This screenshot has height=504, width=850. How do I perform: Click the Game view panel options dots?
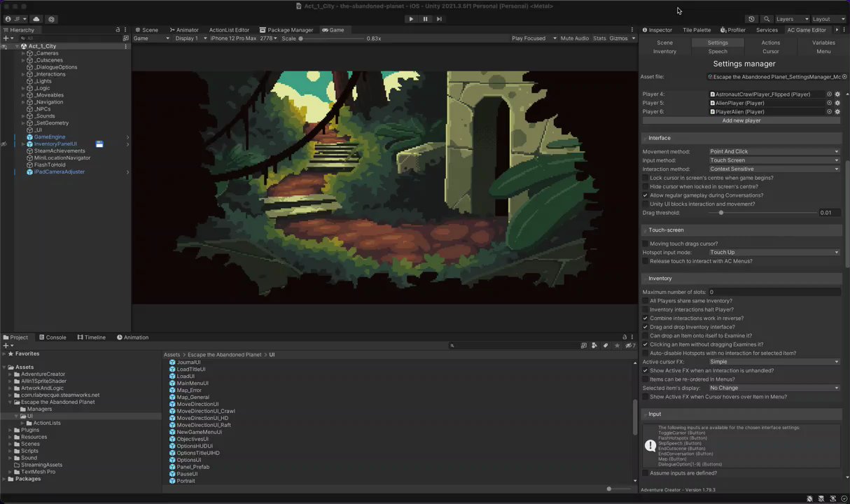click(633, 30)
